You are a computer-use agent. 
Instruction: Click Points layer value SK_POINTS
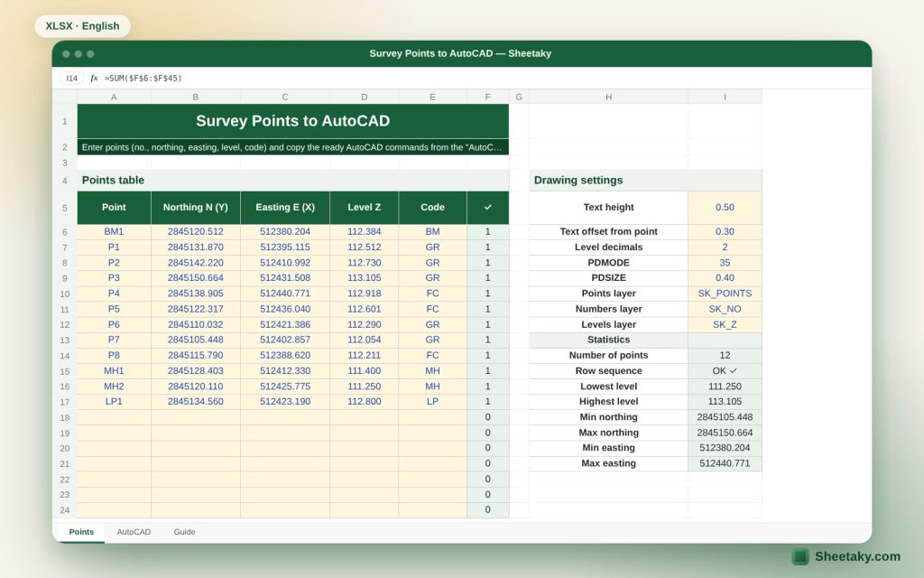(725, 294)
